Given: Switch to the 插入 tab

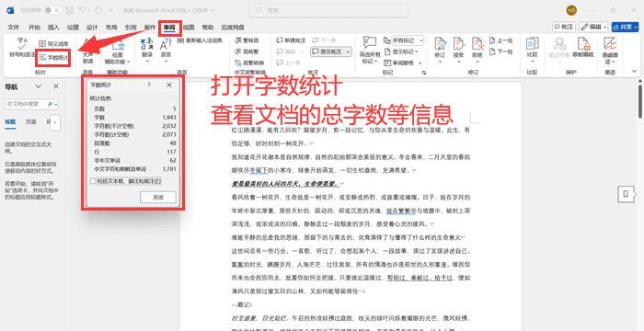Looking at the screenshot, I should pyautogui.click(x=53, y=27).
